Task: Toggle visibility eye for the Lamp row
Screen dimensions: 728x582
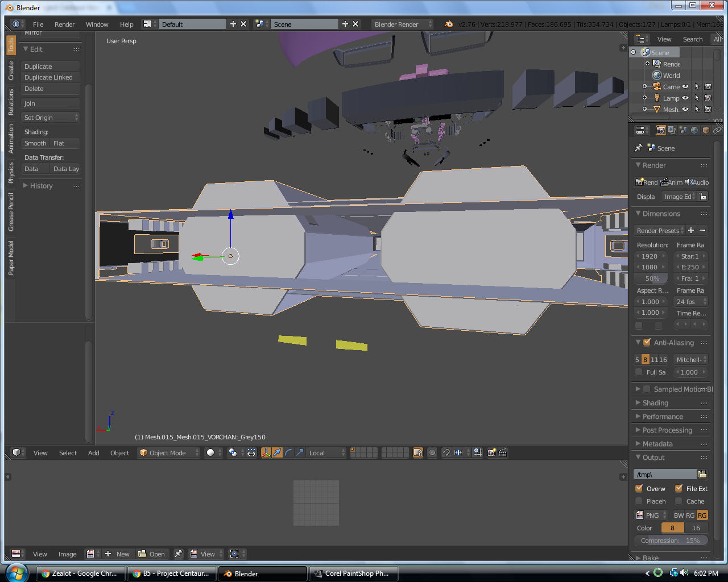Action: click(685, 98)
